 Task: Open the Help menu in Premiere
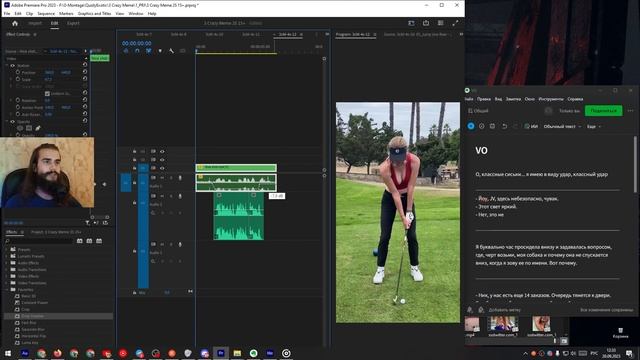click(x=152, y=13)
